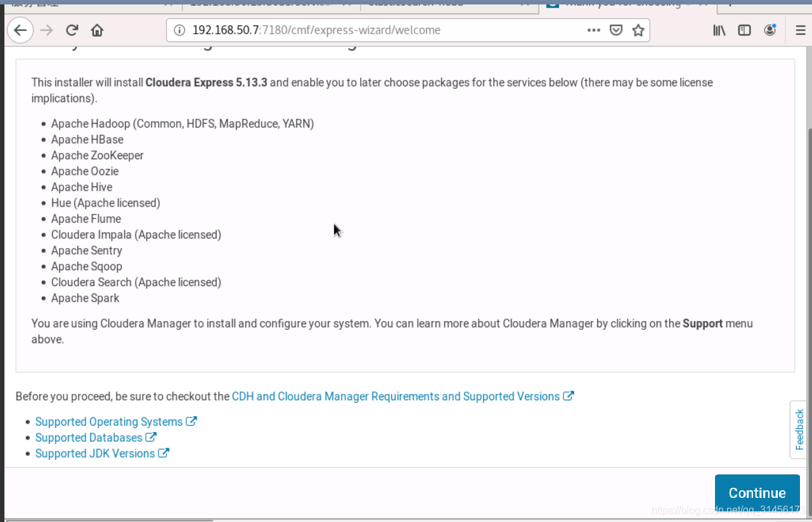
Task: Click the 'Apache Spark' list item
Action: click(x=86, y=298)
